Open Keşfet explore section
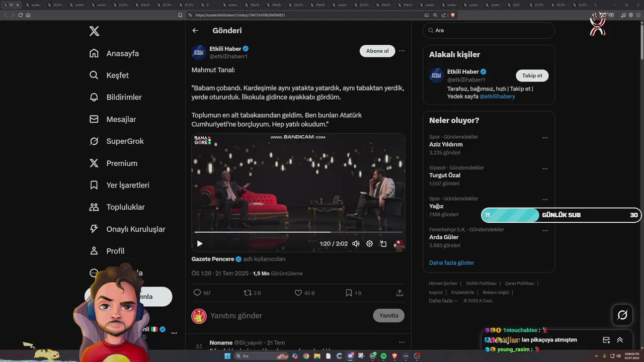This screenshot has height=362, width=644. pyautogui.click(x=109, y=75)
